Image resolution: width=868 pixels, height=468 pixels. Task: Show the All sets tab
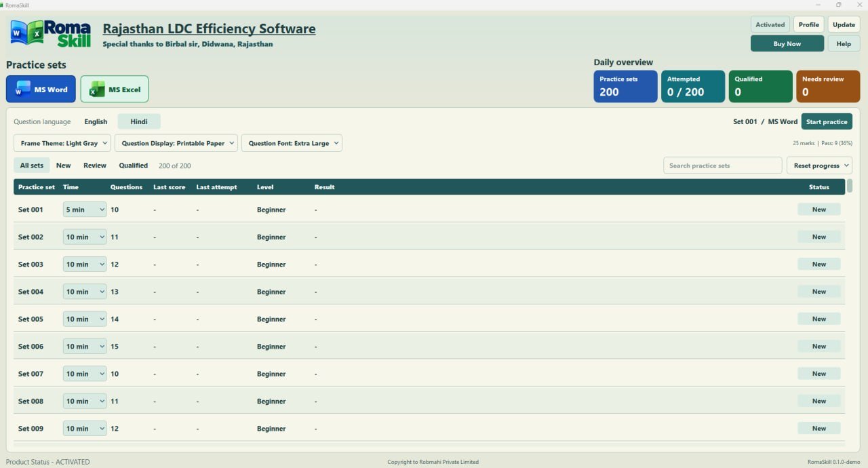(x=31, y=165)
